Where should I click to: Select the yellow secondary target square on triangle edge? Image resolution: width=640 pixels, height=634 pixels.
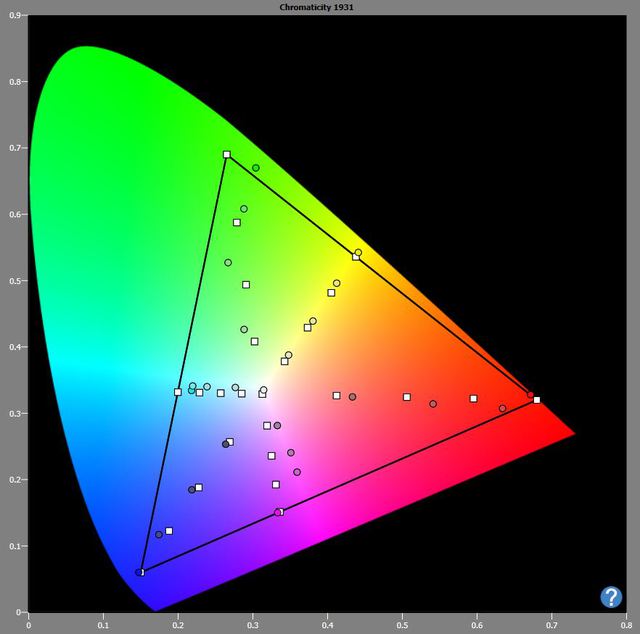point(356,256)
